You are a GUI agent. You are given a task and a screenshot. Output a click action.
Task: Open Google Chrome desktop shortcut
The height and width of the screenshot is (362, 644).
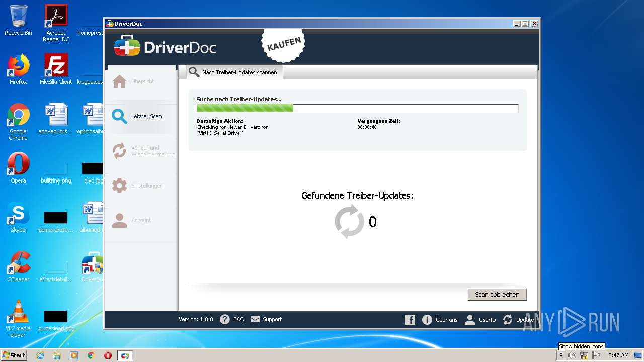click(x=18, y=122)
